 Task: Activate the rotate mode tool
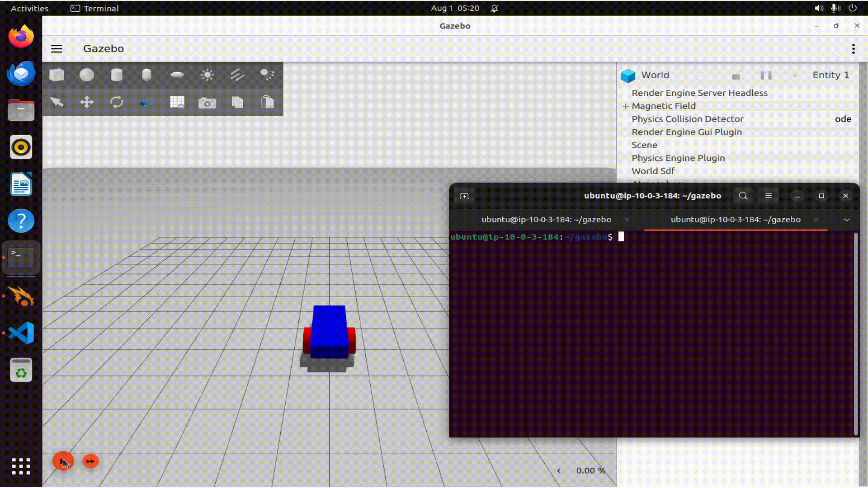[117, 102]
